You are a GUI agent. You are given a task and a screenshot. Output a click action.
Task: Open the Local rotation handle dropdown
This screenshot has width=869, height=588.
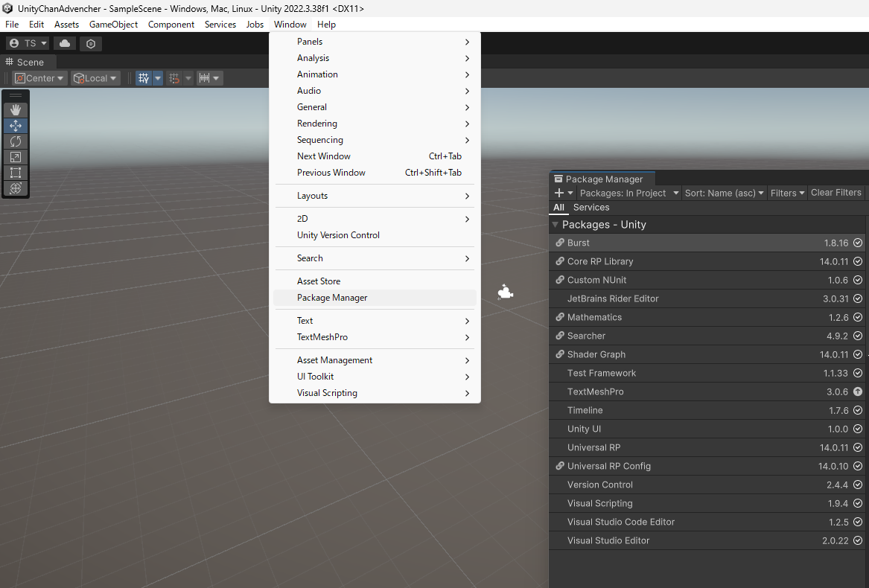(x=95, y=78)
